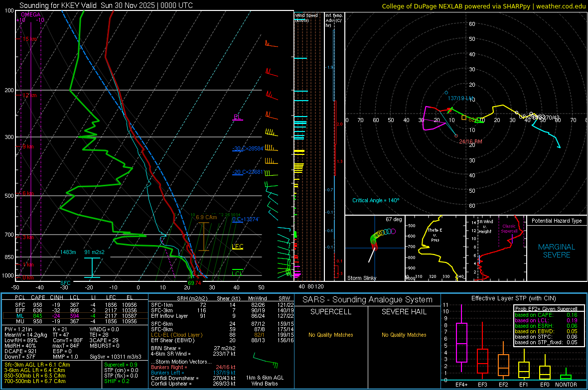
Task: Click the 6.9 C/km lapse rate label
Action: point(206,218)
